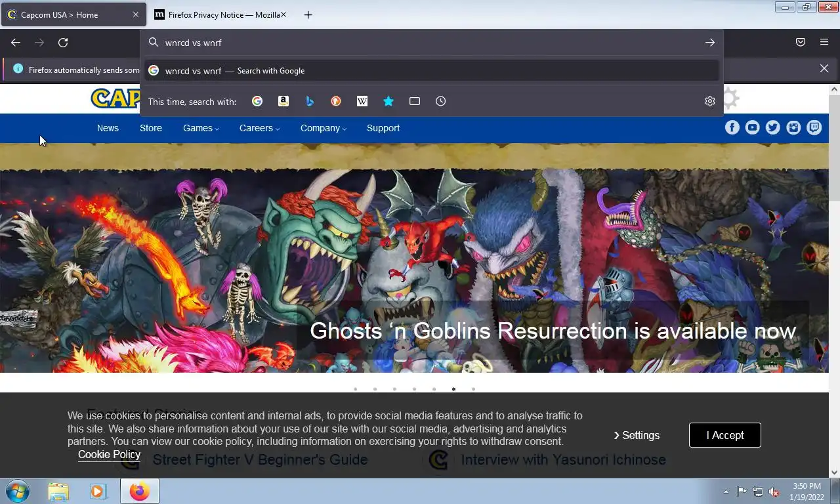Image resolution: width=840 pixels, height=504 pixels.
Task: Open cookie Settings
Action: click(637, 435)
